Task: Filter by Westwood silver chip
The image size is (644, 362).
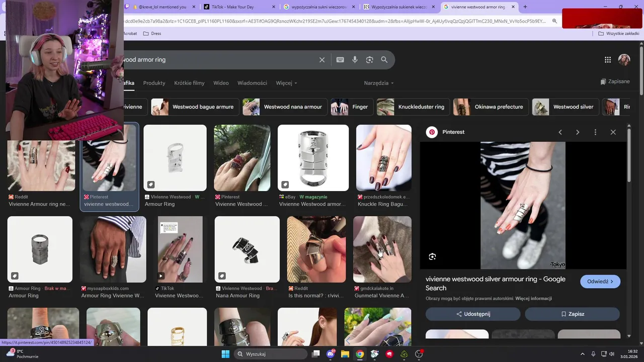Action: 566,107
